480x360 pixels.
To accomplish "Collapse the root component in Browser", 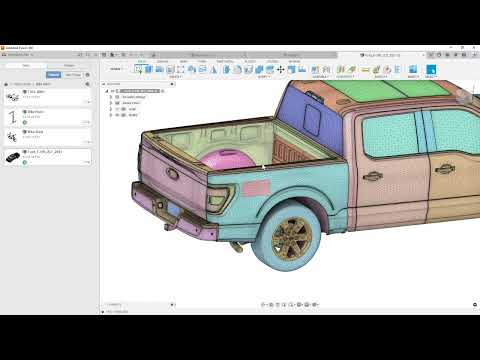I will coord(107,91).
